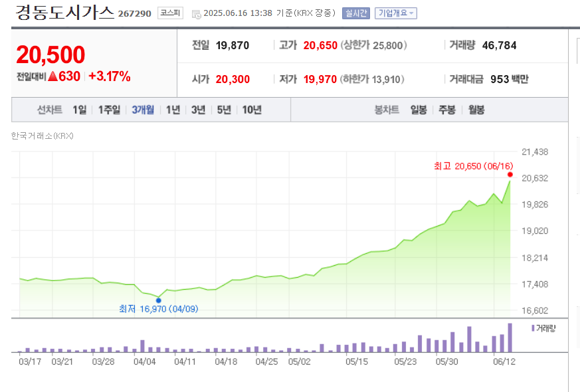
Task: Click the current price 20,500
Action: (50, 54)
